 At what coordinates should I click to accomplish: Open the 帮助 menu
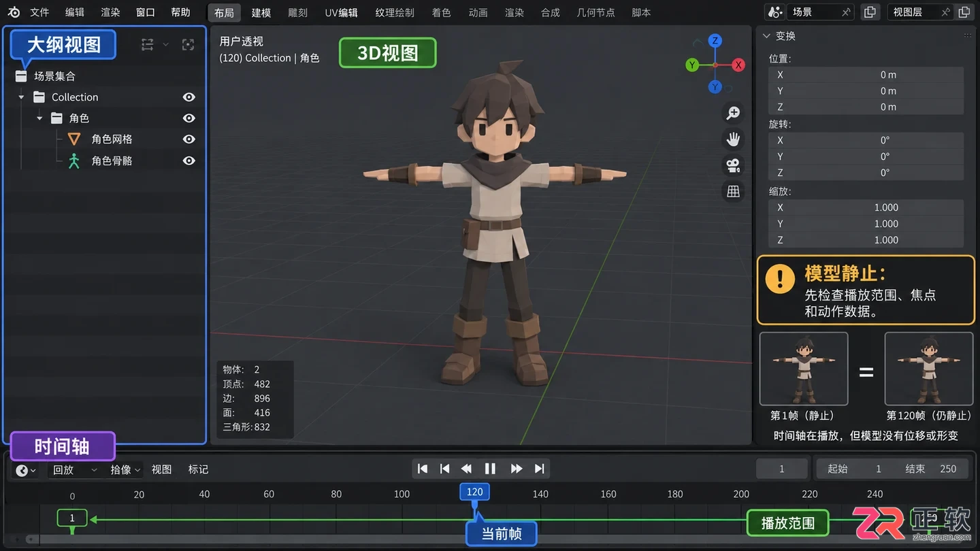(x=180, y=12)
